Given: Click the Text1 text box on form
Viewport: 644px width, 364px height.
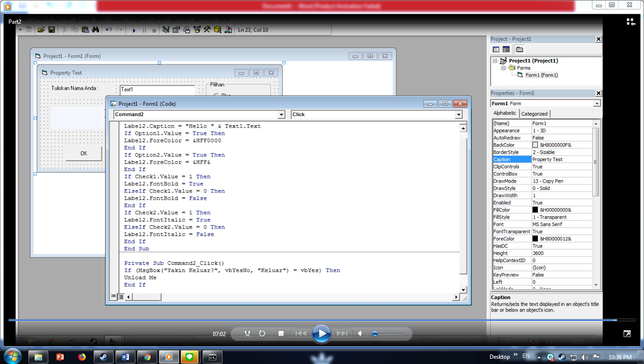Looking at the screenshot, I should point(157,89).
